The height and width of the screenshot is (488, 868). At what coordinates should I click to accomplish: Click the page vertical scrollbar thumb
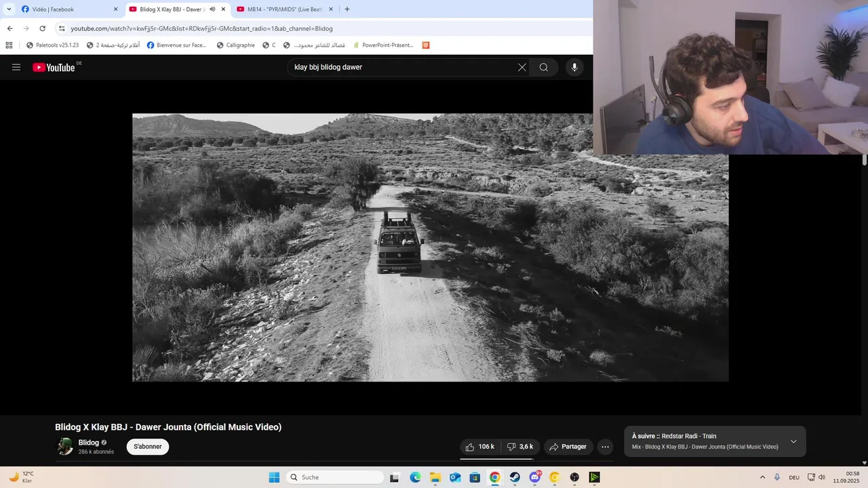(865, 160)
